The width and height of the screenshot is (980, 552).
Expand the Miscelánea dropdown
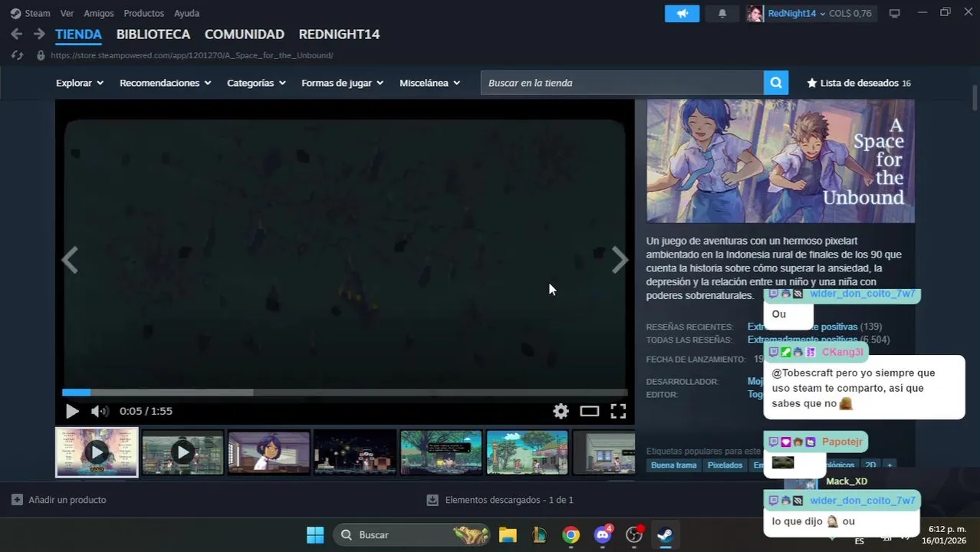(429, 83)
